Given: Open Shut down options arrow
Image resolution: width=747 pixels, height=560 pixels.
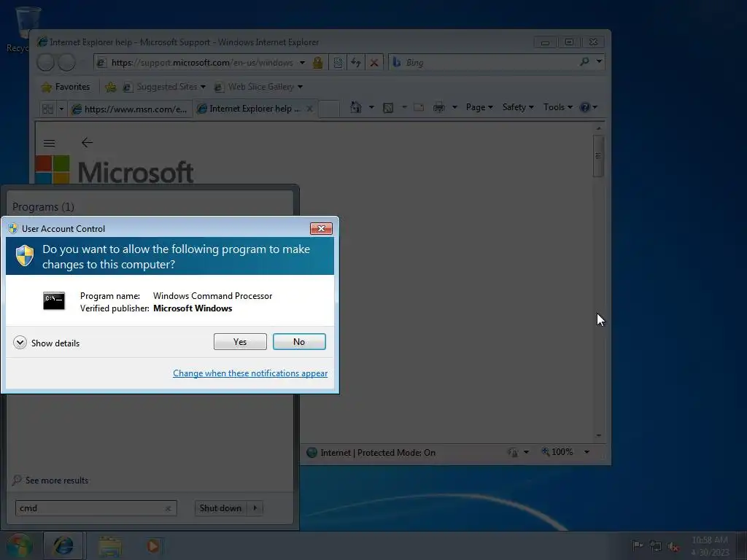Looking at the screenshot, I should pos(255,508).
